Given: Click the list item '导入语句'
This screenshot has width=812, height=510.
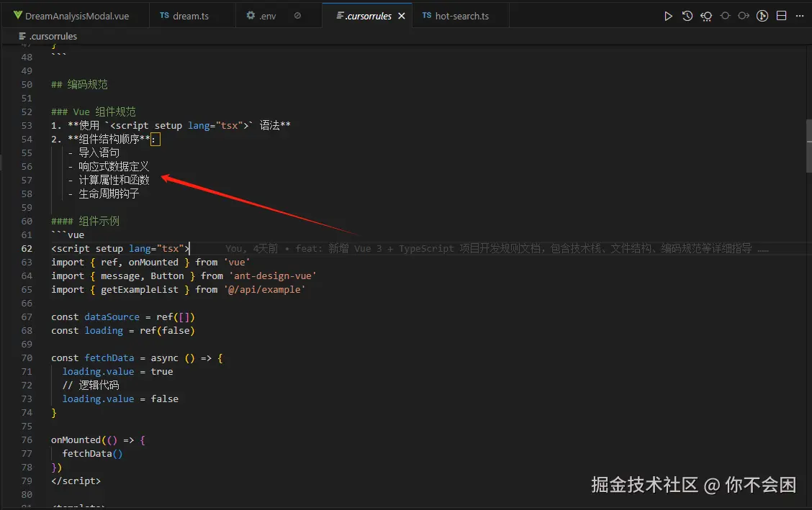Looking at the screenshot, I should click(99, 153).
